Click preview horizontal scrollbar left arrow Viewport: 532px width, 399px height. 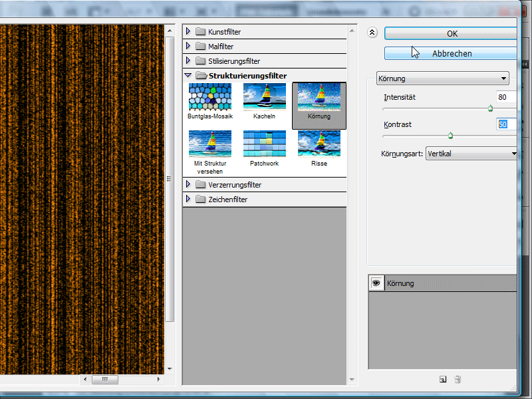tap(85, 379)
